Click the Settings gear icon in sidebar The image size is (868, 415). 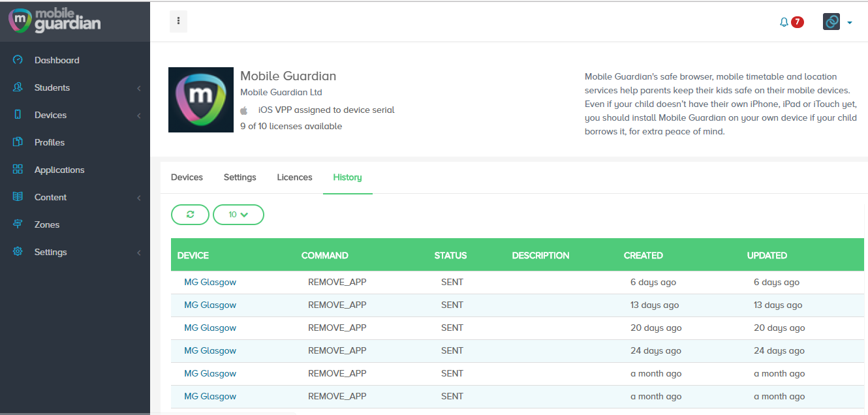tap(18, 252)
